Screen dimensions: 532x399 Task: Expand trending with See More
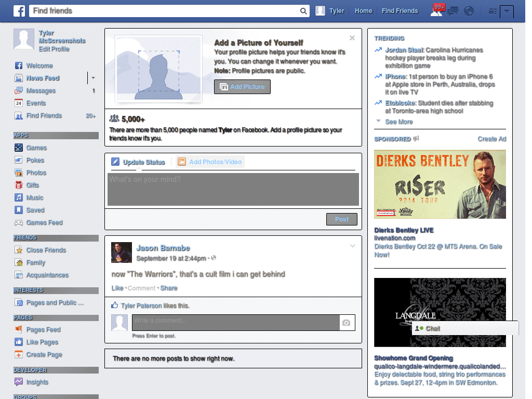[x=398, y=122]
